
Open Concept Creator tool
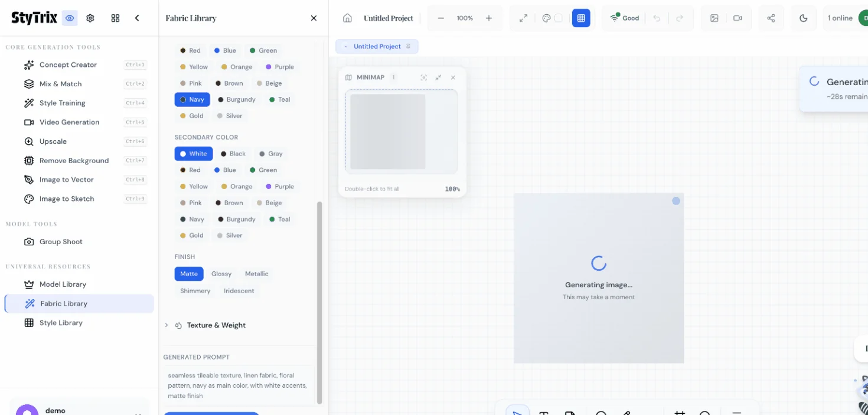point(68,65)
